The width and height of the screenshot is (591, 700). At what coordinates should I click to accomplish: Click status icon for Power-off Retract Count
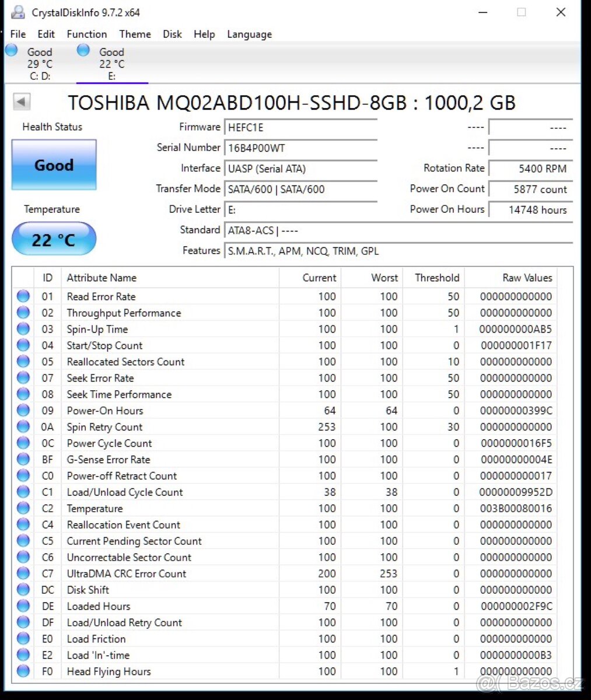23,475
